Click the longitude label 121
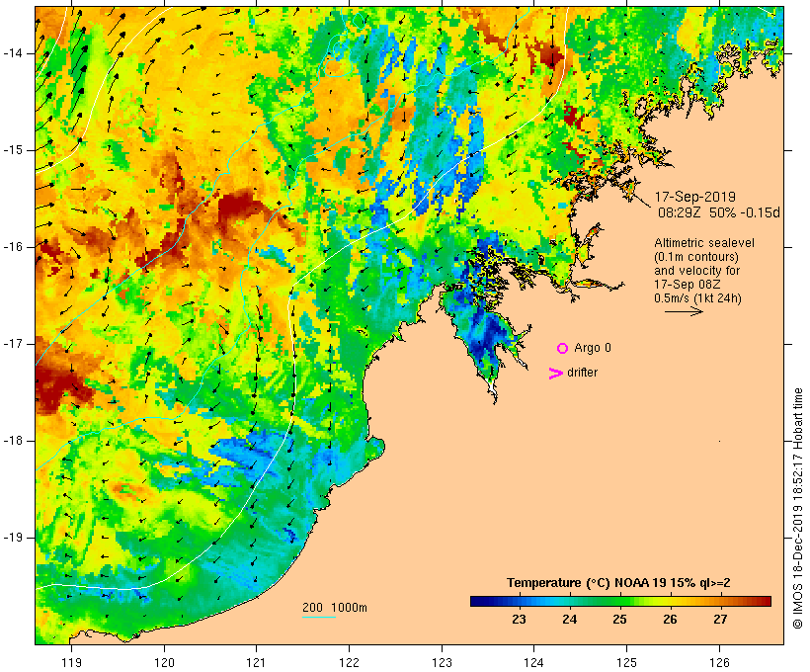This screenshot has height=672, width=810. [256, 662]
